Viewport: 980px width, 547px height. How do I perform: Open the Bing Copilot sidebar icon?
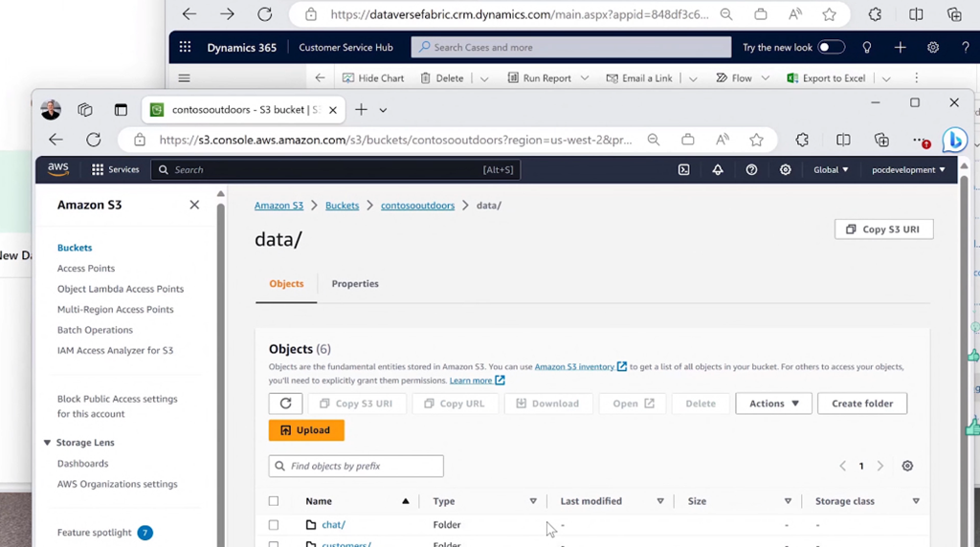pyautogui.click(x=955, y=140)
